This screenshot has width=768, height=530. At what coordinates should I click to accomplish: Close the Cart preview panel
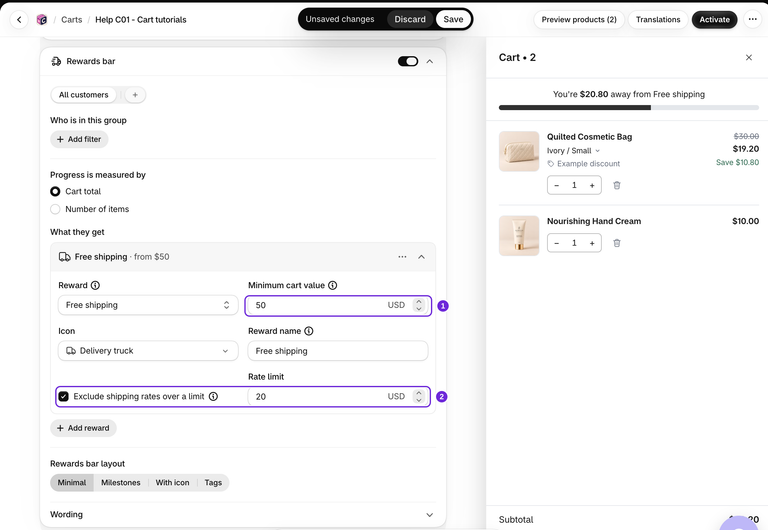tap(748, 57)
